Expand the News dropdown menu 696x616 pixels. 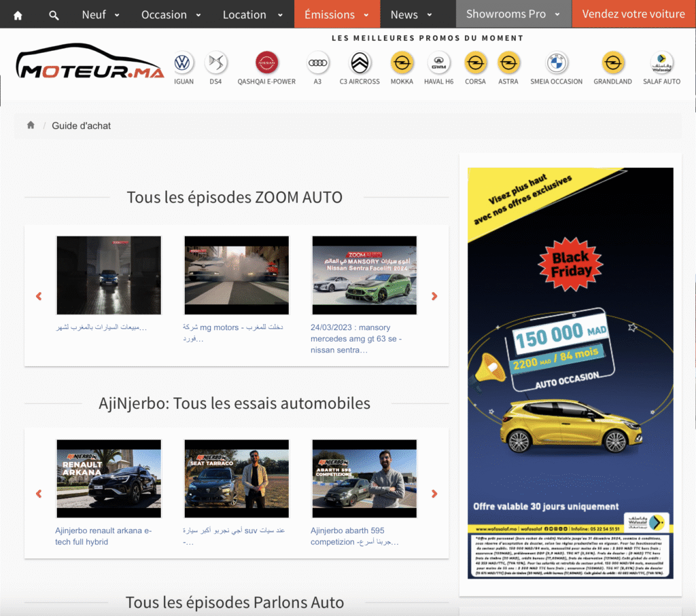tap(411, 15)
